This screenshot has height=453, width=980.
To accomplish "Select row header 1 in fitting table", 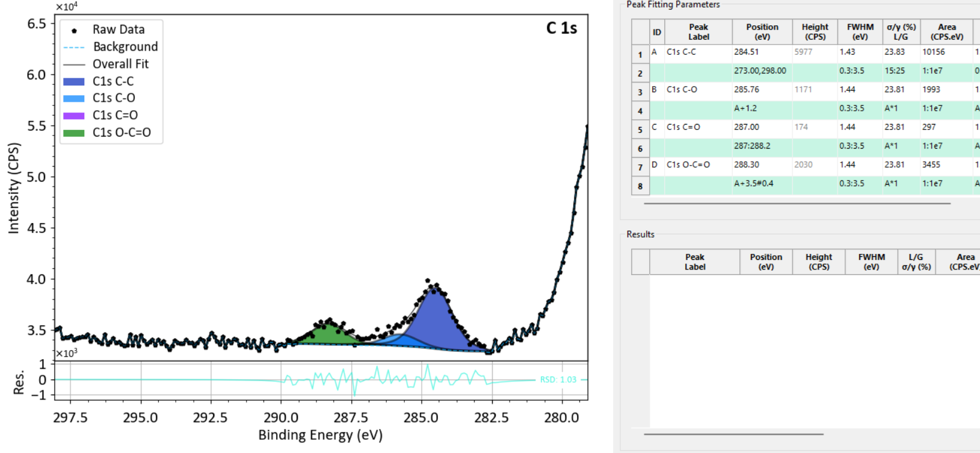I will 640,55.
